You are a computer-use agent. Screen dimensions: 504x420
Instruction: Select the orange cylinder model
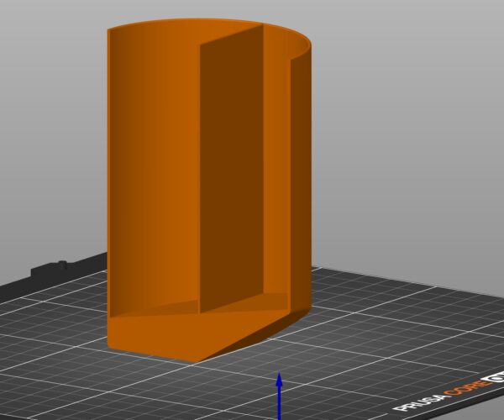coord(209,190)
